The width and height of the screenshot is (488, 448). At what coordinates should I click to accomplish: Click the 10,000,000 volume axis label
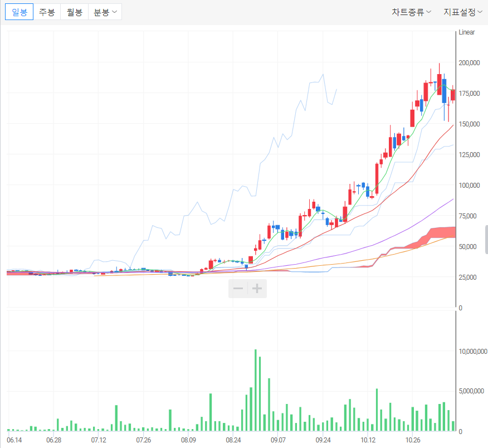pyautogui.click(x=473, y=352)
